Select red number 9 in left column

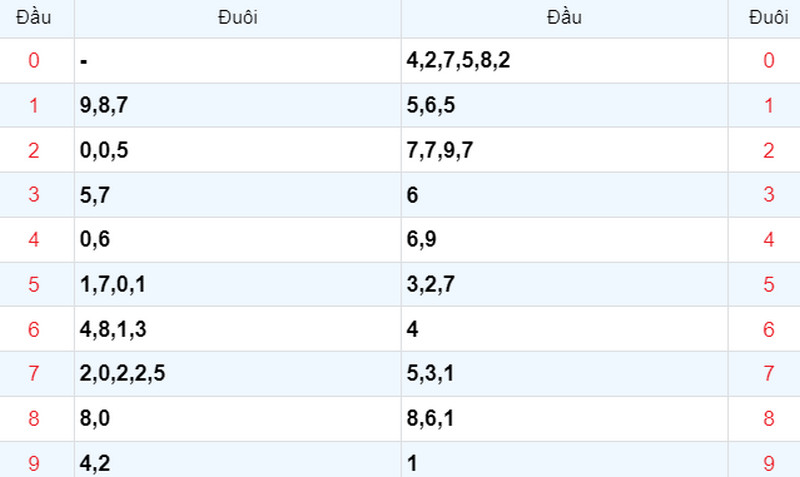point(34,462)
